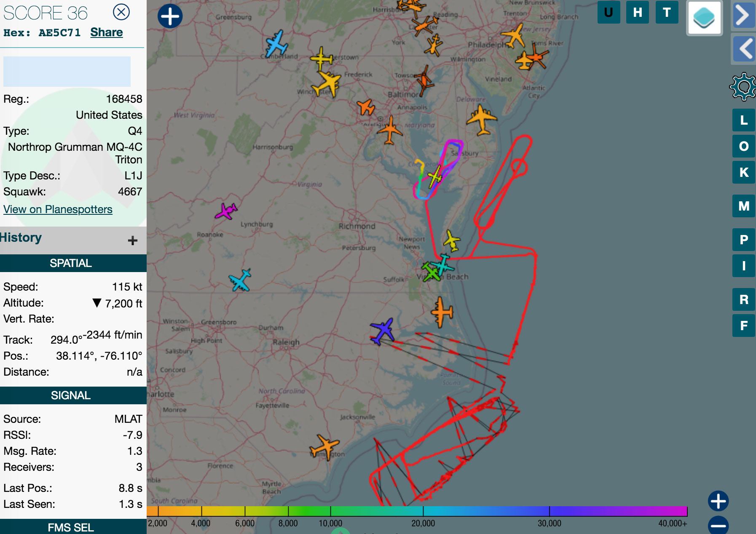Click the left chevron arrow button
The height and width of the screenshot is (534, 756).
tap(744, 48)
